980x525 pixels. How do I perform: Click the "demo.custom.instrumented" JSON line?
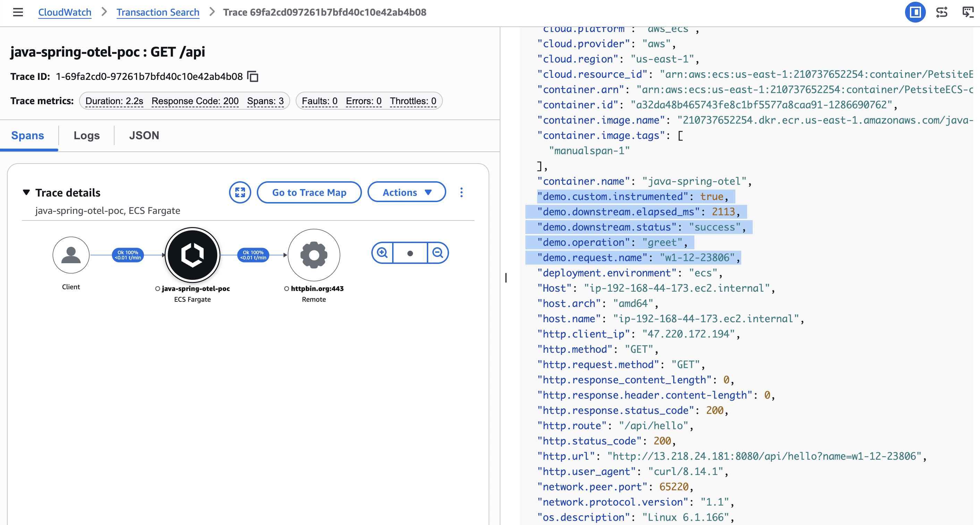pyautogui.click(x=633, y=197)
